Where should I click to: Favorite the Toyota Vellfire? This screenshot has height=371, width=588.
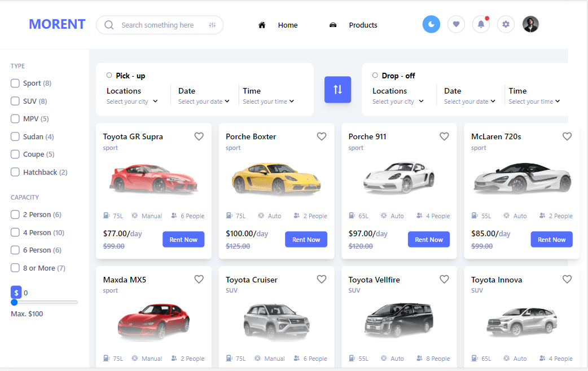444,279
